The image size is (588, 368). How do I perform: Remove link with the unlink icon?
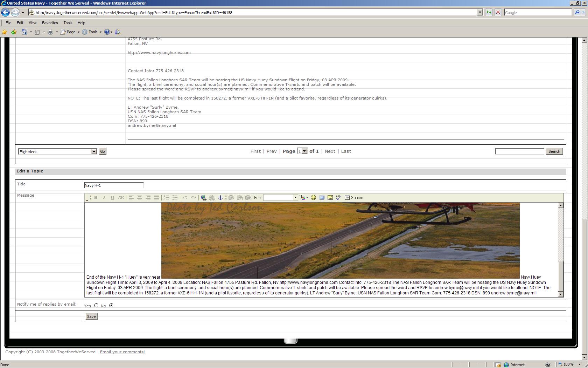click(212, 198)
